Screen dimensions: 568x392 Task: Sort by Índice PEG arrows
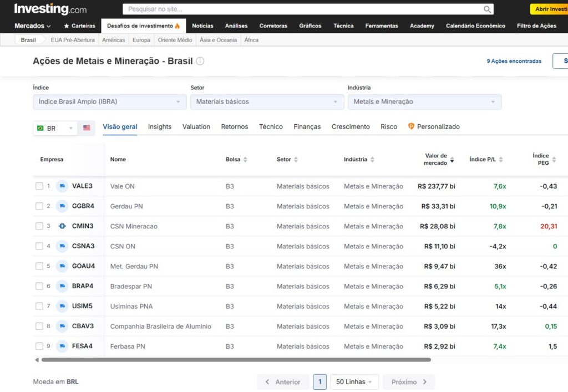(554, 160)
